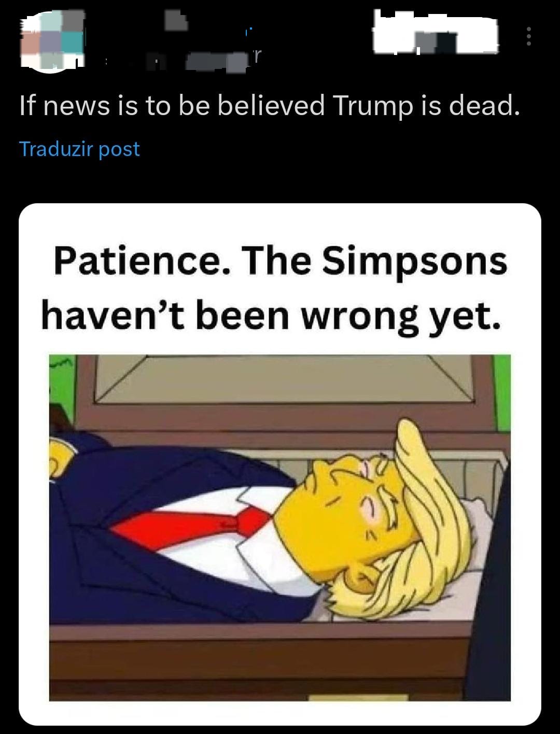
Task: Tap the pixelated profile avatar
Action: pos(52,40)
